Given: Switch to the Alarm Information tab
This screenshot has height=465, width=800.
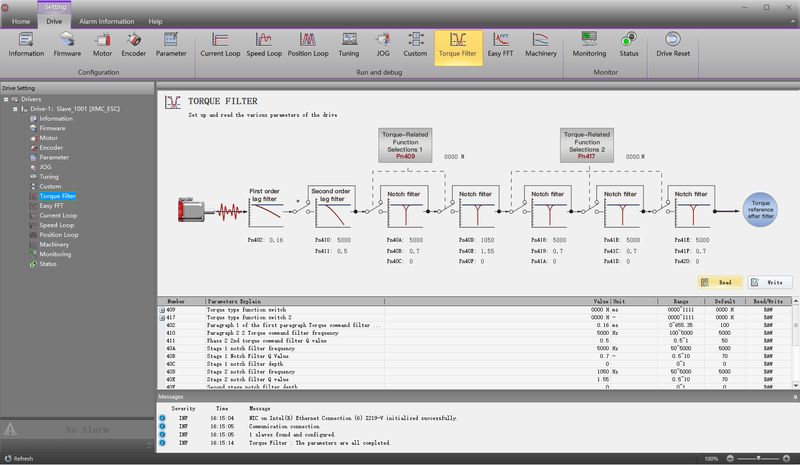Looking at the screenshot, I should (x=108, y=21).
